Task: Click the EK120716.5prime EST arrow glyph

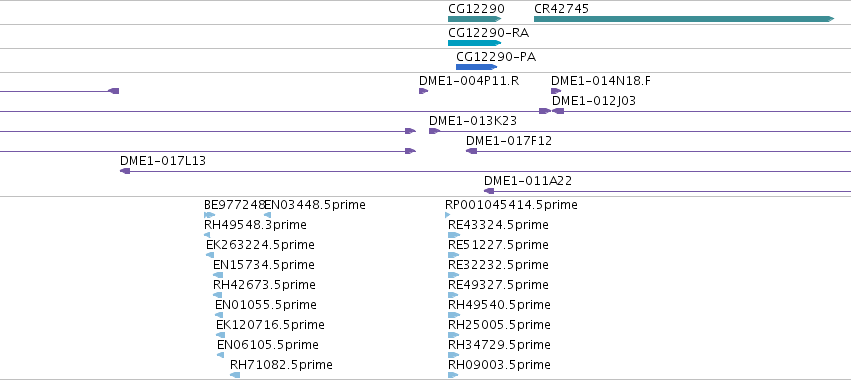Action: coord(221,335)
